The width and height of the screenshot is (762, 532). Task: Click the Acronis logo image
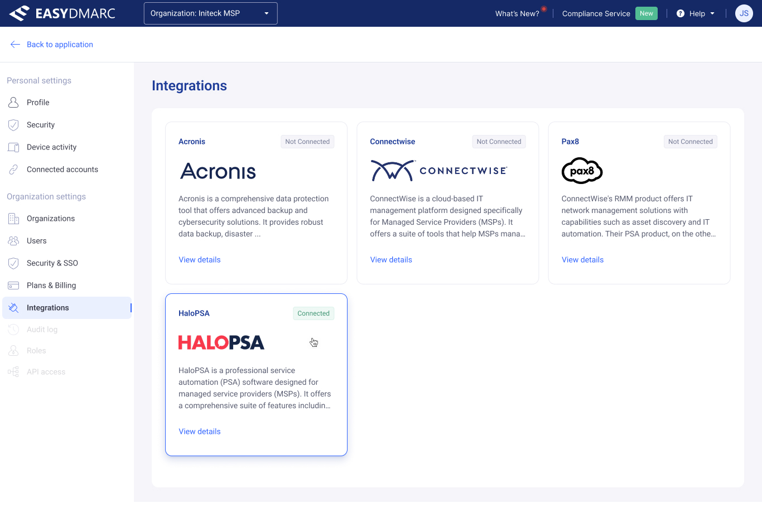point(218,171)
